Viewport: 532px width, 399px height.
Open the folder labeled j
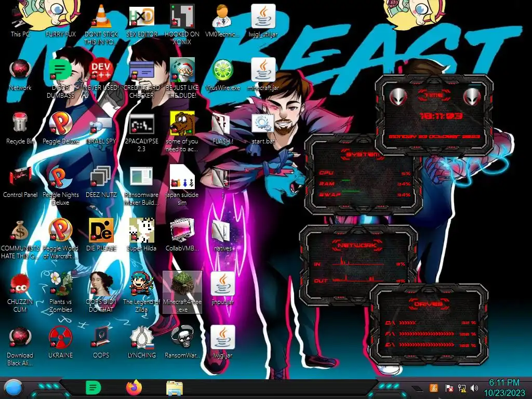pyautogui.click(x=222, y=182)
